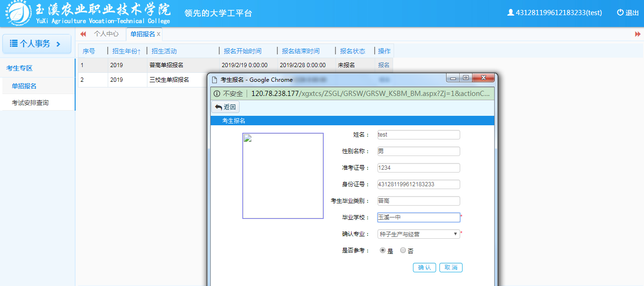Select the 是 radio button

[x=383, y=251]
